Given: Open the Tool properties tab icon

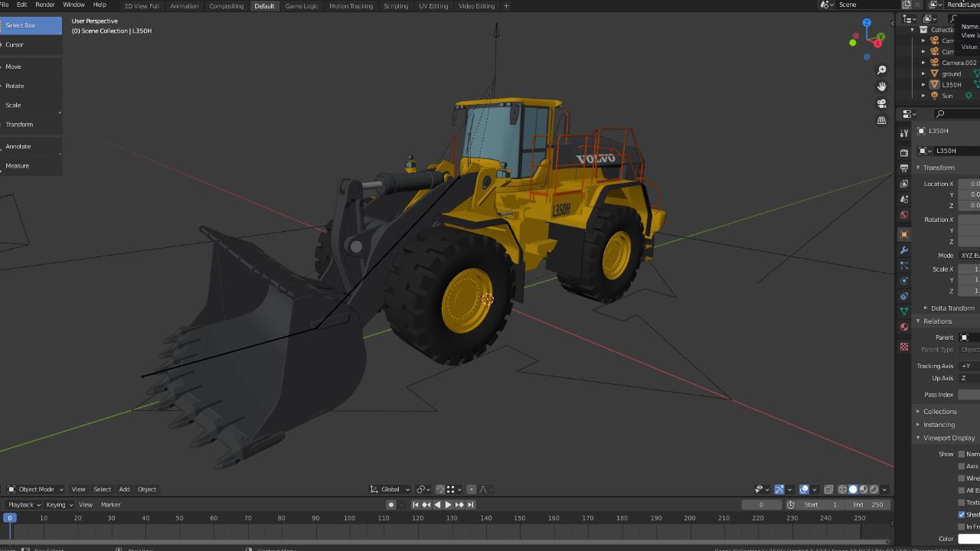Looking at the screenshot, I should [904, 133].
